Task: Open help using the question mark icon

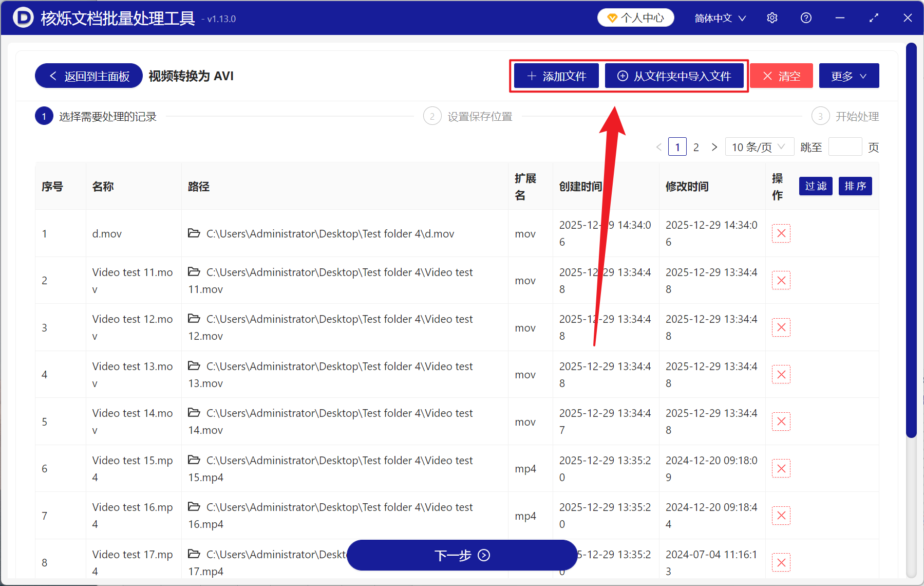Action: [806, 17]
